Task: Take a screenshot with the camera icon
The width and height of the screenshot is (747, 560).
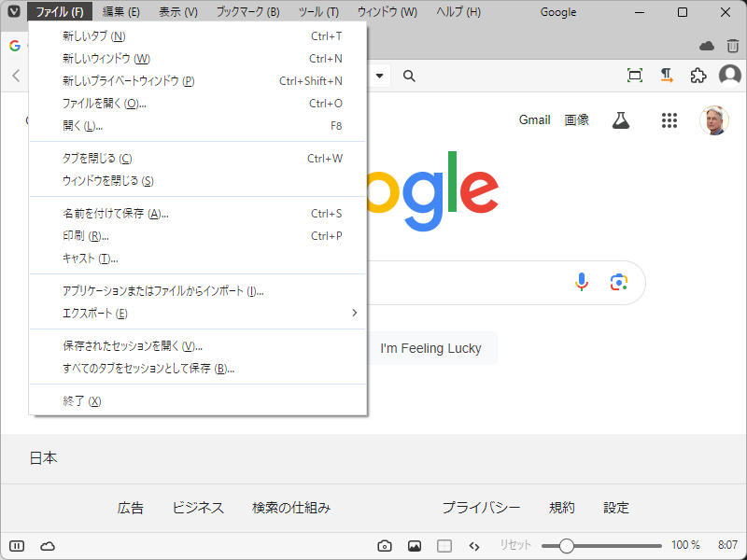Action: tap(384, 545)
